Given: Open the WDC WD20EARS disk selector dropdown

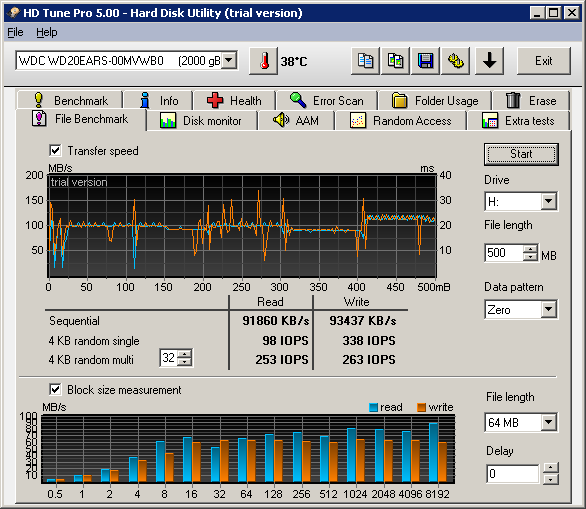Looking at the screenshot, I should tap(229, 60).
